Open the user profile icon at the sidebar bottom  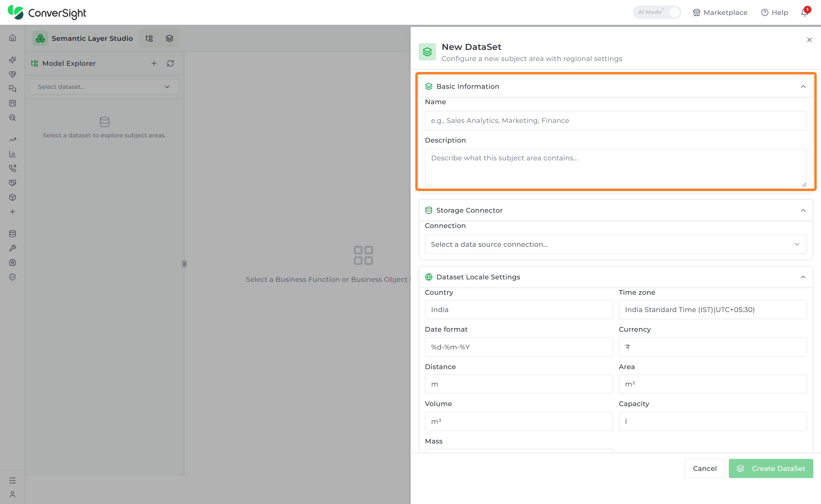coord(12,494)
